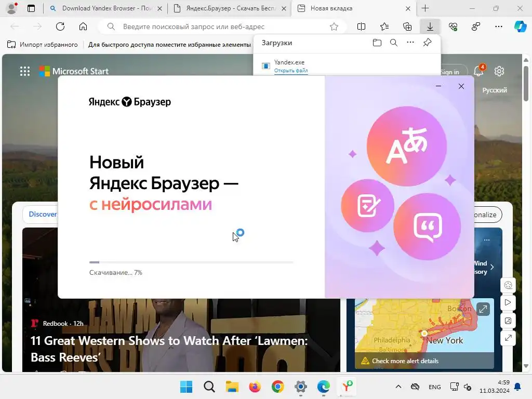Refresh the current page

pos(60,26)
